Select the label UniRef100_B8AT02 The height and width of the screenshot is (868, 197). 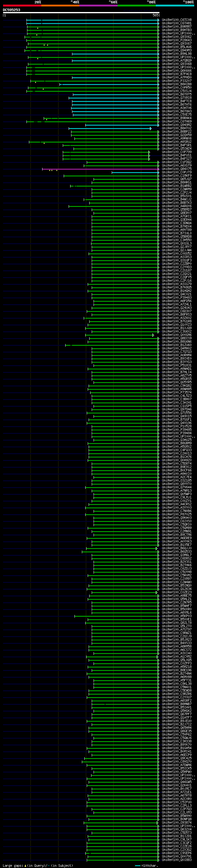(x=177, y=128)
